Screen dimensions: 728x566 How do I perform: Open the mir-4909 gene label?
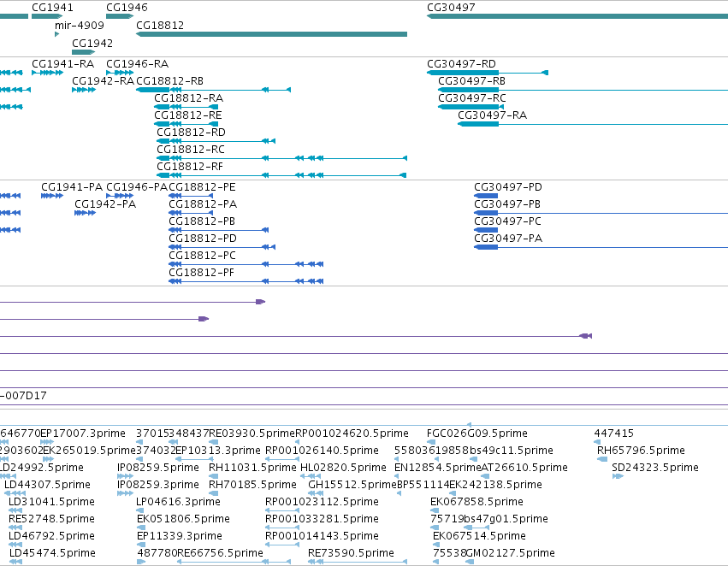click(80, 25)
